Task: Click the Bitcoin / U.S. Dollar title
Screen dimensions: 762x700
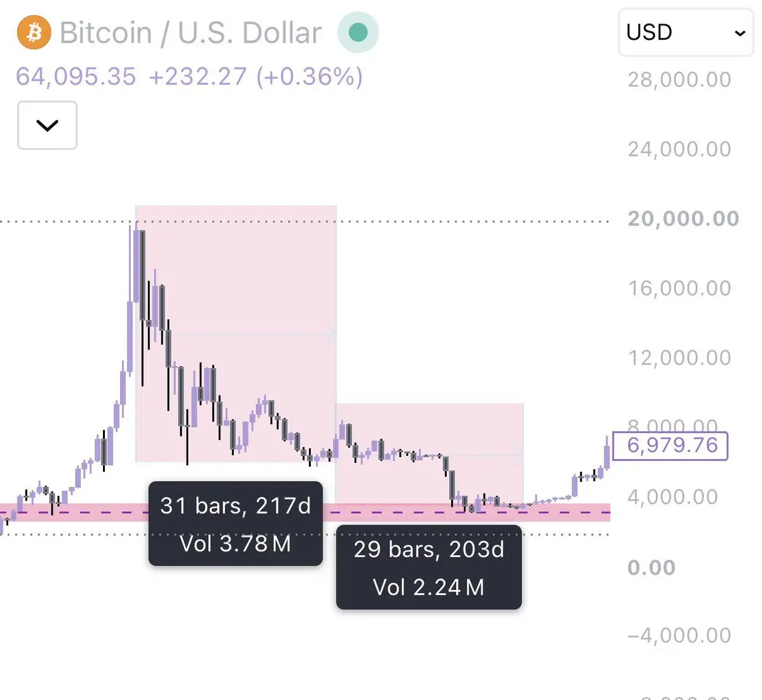Action: pyautogui.click(x=190, y=33)
